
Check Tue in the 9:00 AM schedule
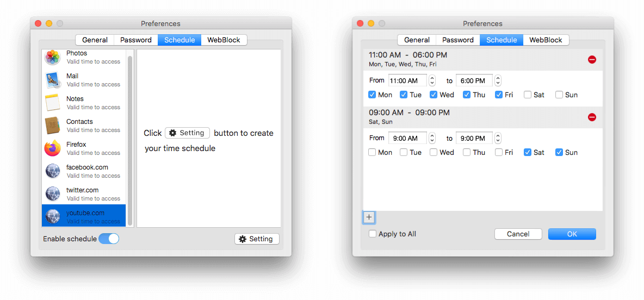[404, 152]
